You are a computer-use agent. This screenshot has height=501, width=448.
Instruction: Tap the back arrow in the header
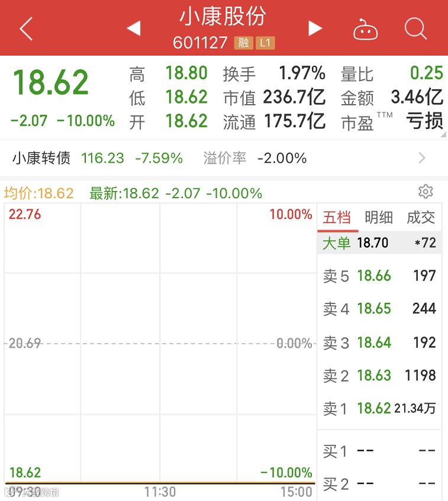click(x=26, y=29)
